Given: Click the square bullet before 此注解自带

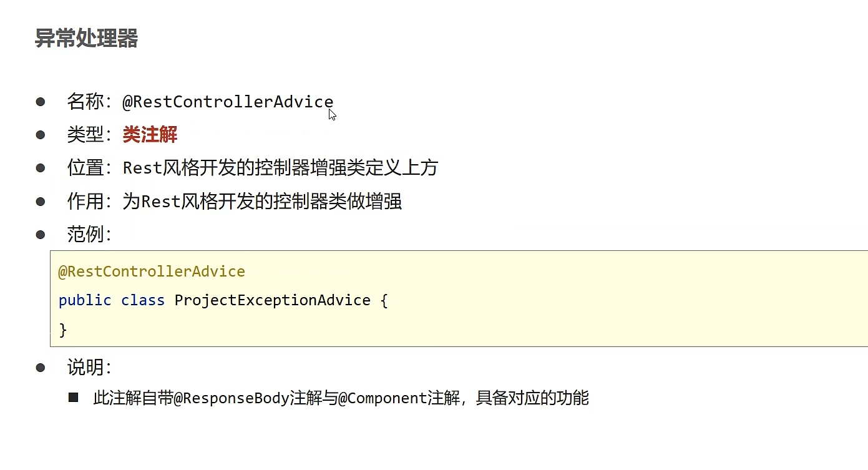Looking at the screenshot, I should tap(74, 397).
